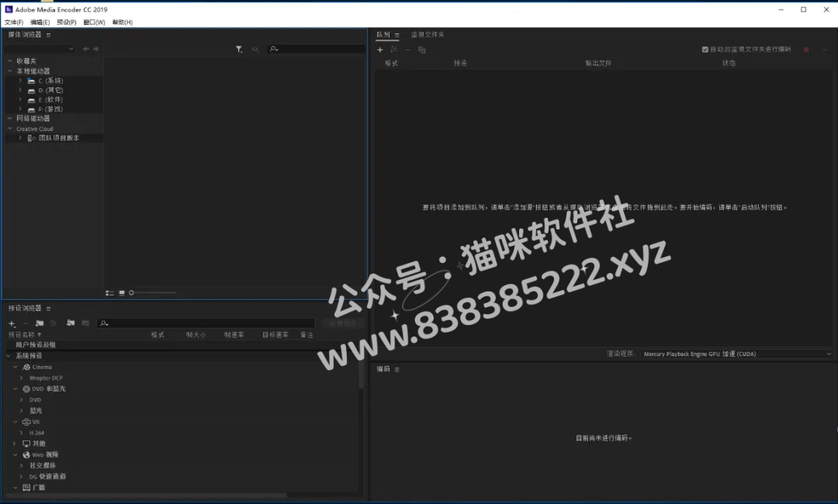Select the DVD 和蓝光 preset group
Image resolution: width=838 pixels, height=504 pixels.
click(48, 389)
